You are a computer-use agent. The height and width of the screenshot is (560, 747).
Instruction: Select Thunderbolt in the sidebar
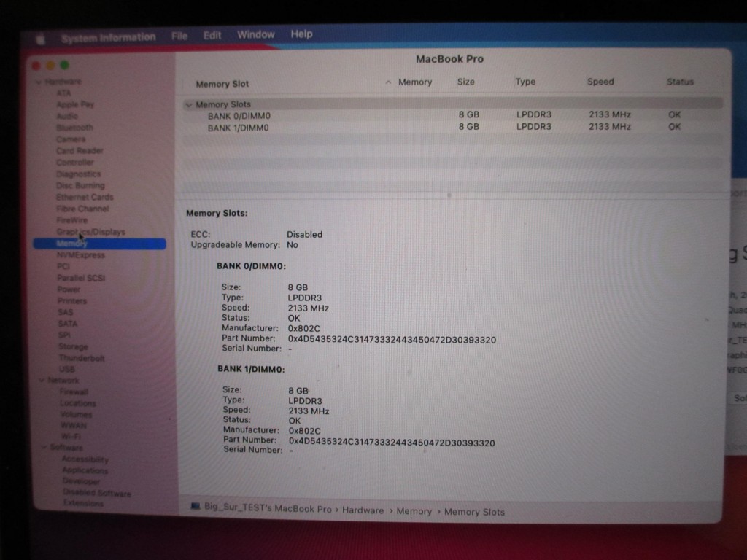pyautogui.click(x=82, y=358)
